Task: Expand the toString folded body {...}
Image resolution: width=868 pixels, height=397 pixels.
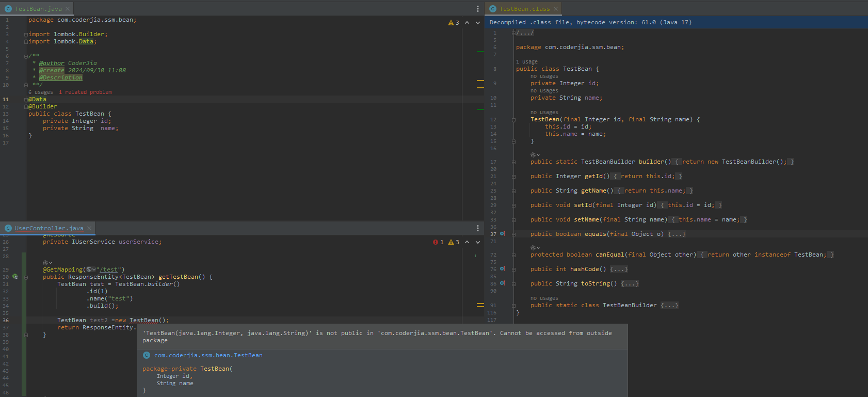Action: coord(630,284)
